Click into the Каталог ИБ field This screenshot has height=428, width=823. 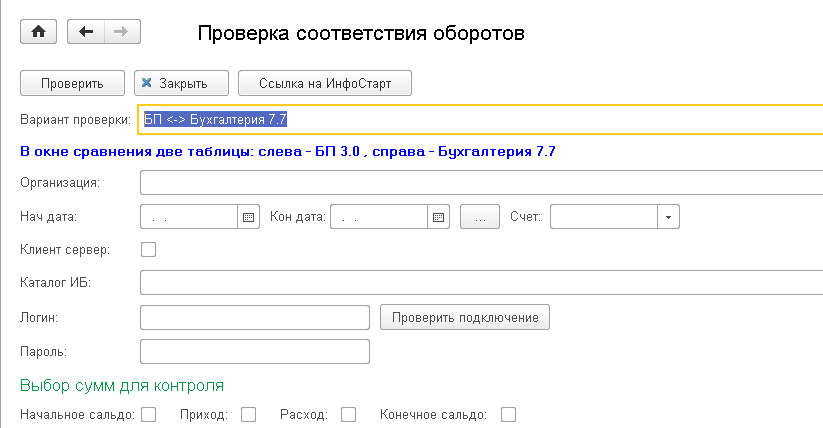click(480, 283)
